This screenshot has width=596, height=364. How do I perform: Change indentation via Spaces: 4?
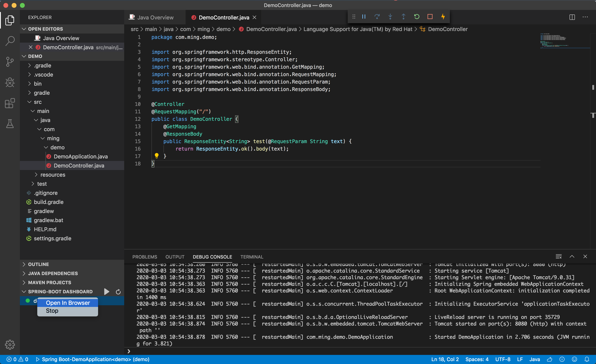click(x=477, y=359)
